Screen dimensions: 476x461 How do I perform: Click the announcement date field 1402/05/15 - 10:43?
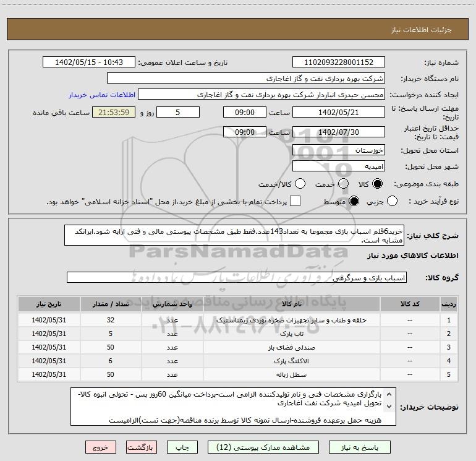point(89,62)
